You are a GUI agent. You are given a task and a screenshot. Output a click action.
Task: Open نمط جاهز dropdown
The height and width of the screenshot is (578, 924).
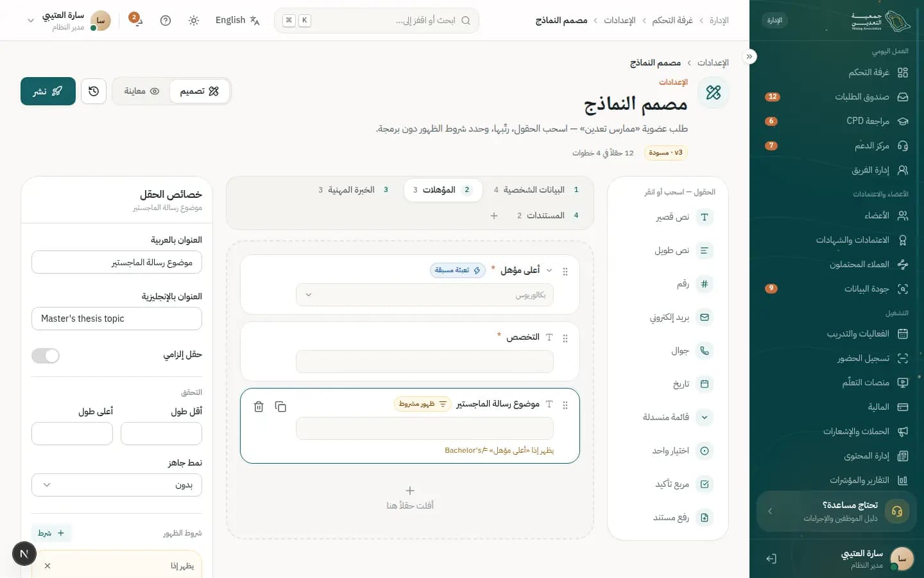pos(117,485)
